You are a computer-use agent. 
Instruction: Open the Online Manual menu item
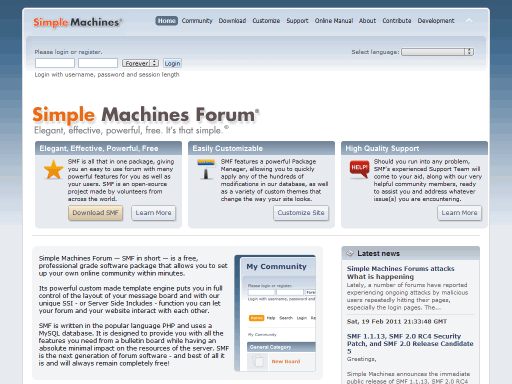334,21
